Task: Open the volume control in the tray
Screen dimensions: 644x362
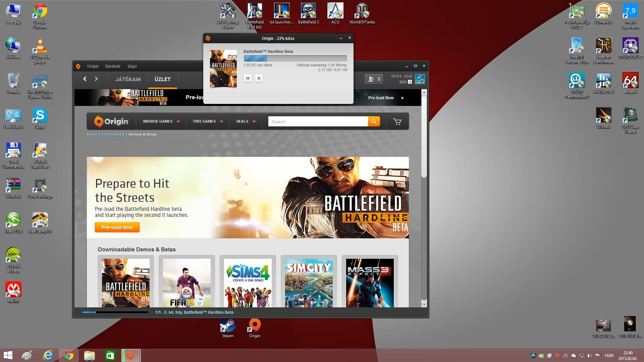Action: click(590, 356)
